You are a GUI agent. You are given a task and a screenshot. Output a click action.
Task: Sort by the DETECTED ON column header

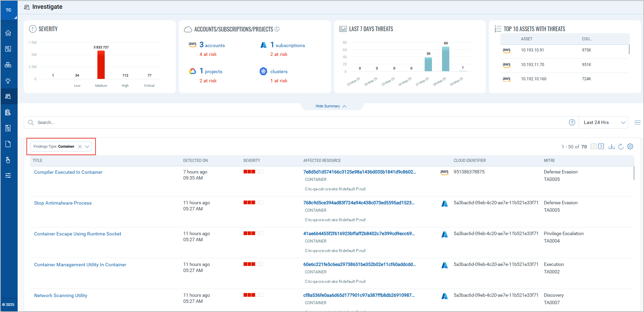click(195, 161)
